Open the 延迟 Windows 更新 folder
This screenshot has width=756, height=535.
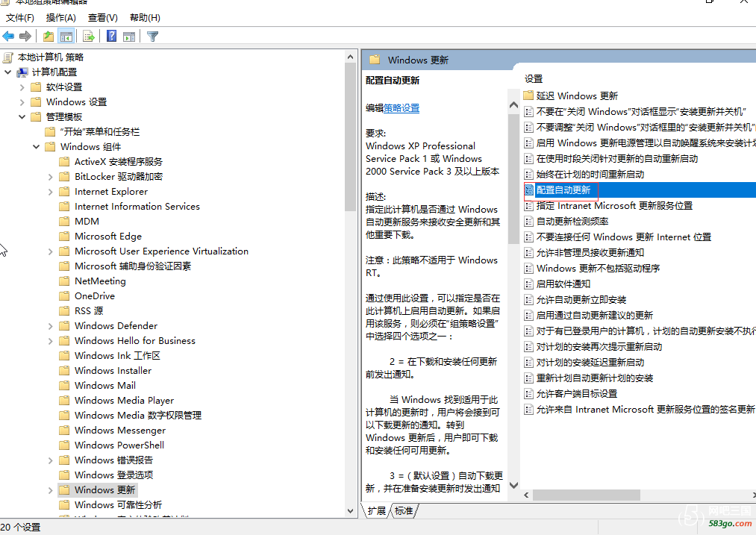coord(577,96)
